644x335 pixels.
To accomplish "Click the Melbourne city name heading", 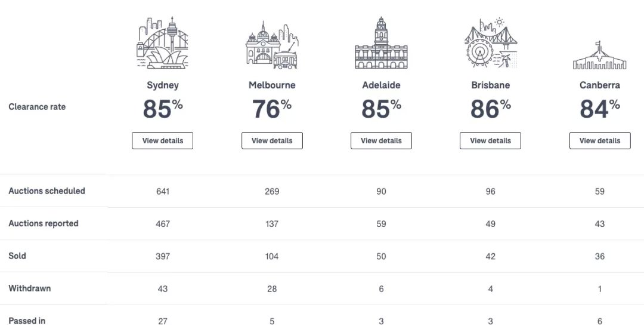I will point(272,85).
